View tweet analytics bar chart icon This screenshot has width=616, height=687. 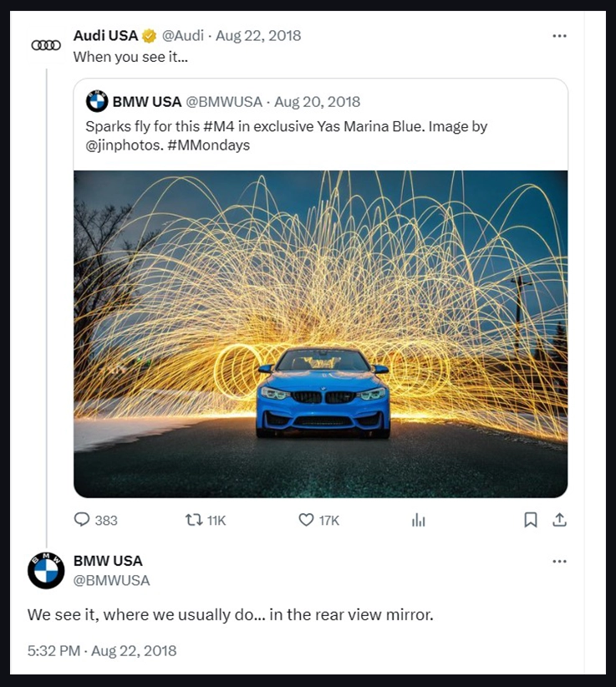click(419, 520)
